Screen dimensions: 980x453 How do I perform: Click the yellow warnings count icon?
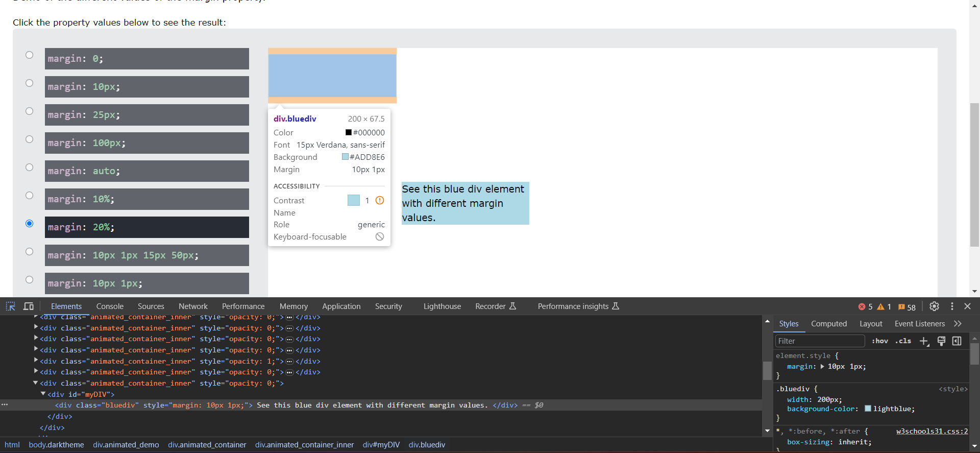point(880,307)
